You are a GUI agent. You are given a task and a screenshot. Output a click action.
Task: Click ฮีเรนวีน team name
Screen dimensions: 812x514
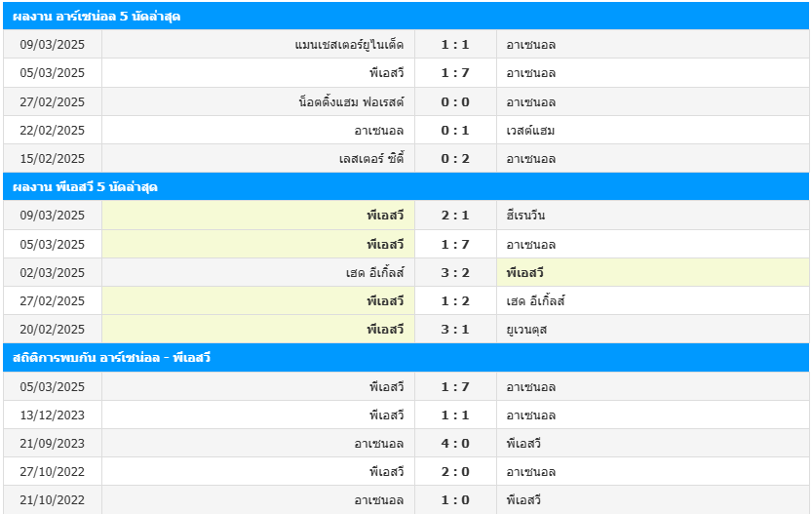pyautogui.click(x=527, y=216)
